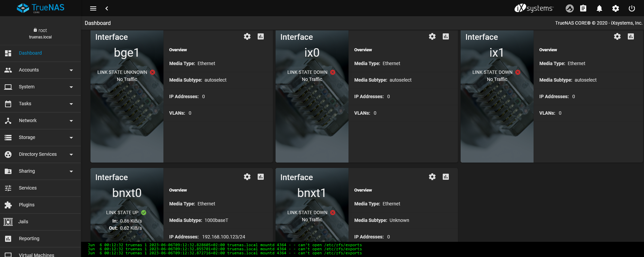Expand the Directory Services menu arrow
The width and height of the screenshot is (644, 257).
click(x=71, y=154)
